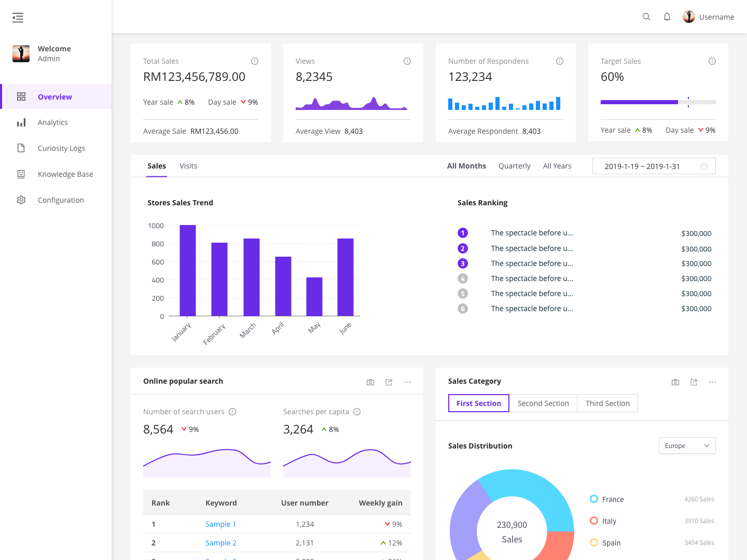Open the Total Sales info tooltip

pos(255,61)
